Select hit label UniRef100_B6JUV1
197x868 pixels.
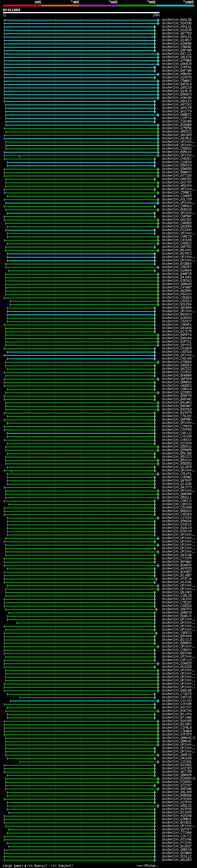(x=177, y=250)
